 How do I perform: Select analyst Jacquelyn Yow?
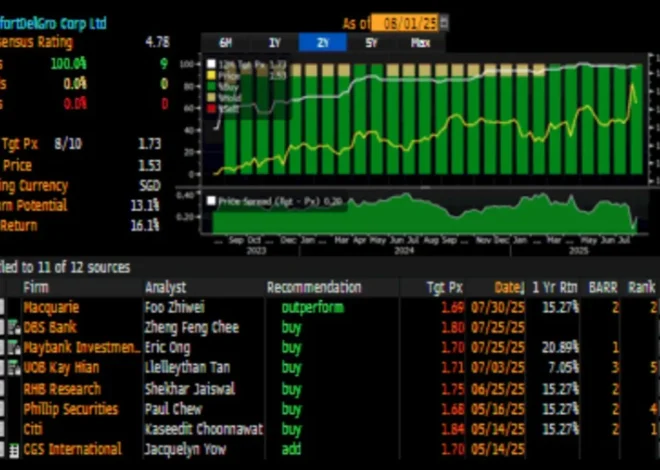[x=185, y=449]
